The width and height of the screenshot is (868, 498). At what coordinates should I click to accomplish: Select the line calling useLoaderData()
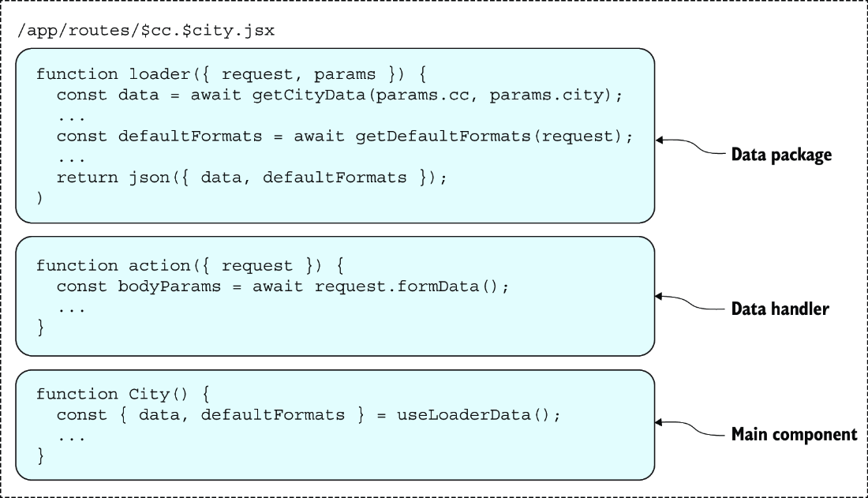click(x=309, y=415)
